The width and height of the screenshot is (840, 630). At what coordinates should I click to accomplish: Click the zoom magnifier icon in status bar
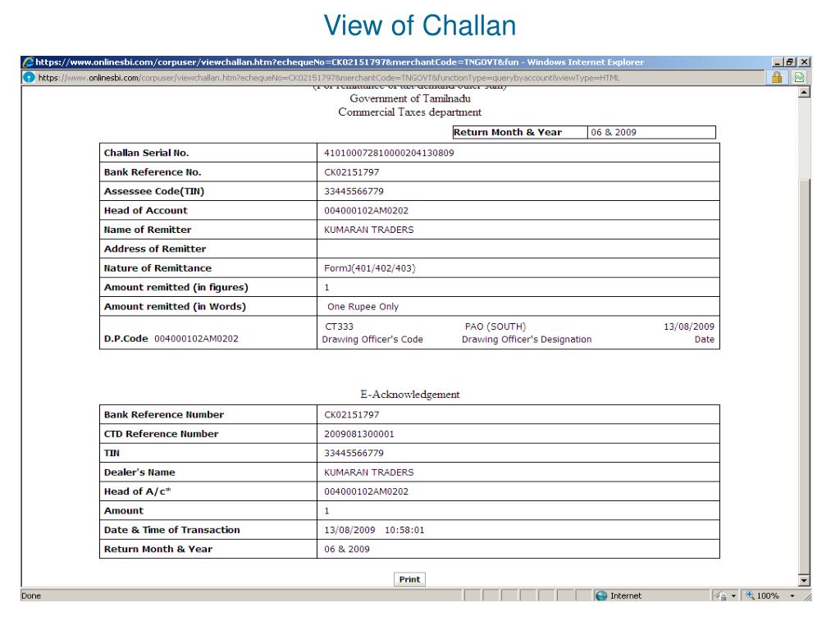pyautogui.click(x=750, y=596)
